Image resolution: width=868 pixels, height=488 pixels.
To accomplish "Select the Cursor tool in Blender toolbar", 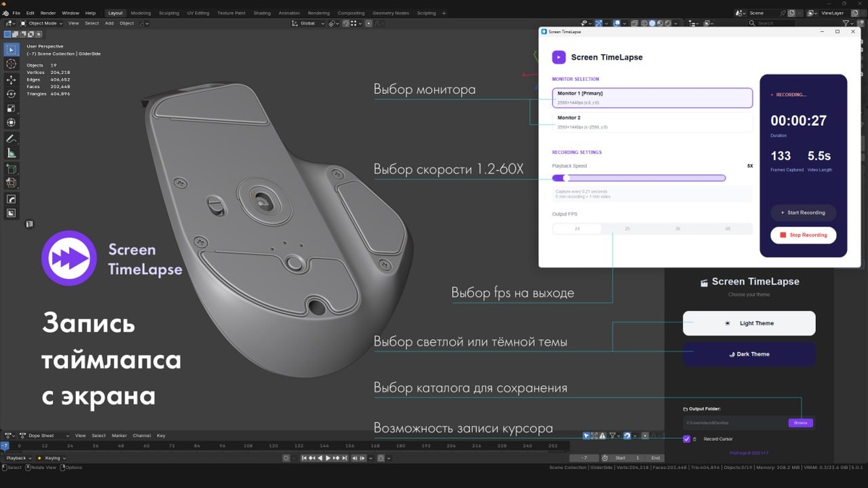I will pos(11,64).
